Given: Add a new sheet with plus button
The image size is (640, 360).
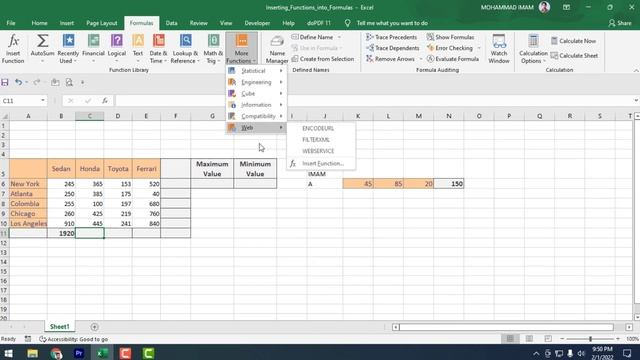Looking at the screenshot, I should click(94, 327).
